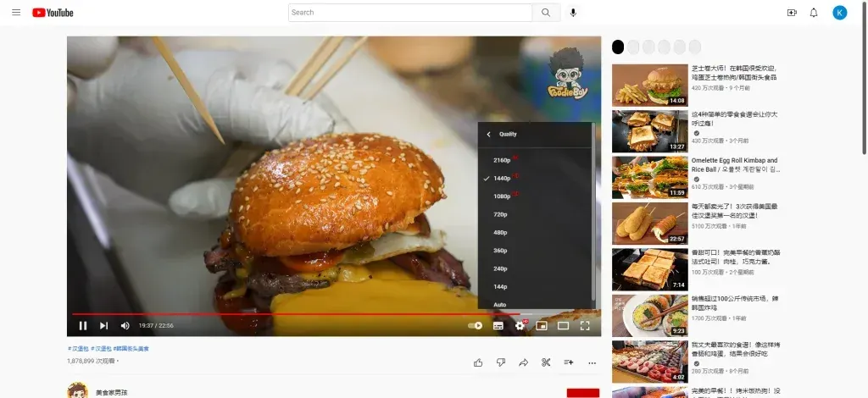
Task: Click the search magnifier button
Action: coord(546,13)
